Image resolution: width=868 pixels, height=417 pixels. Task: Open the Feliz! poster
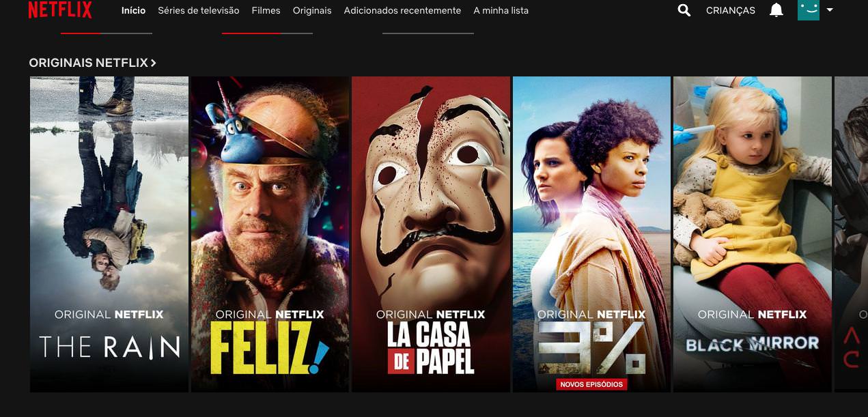[270, 234]
